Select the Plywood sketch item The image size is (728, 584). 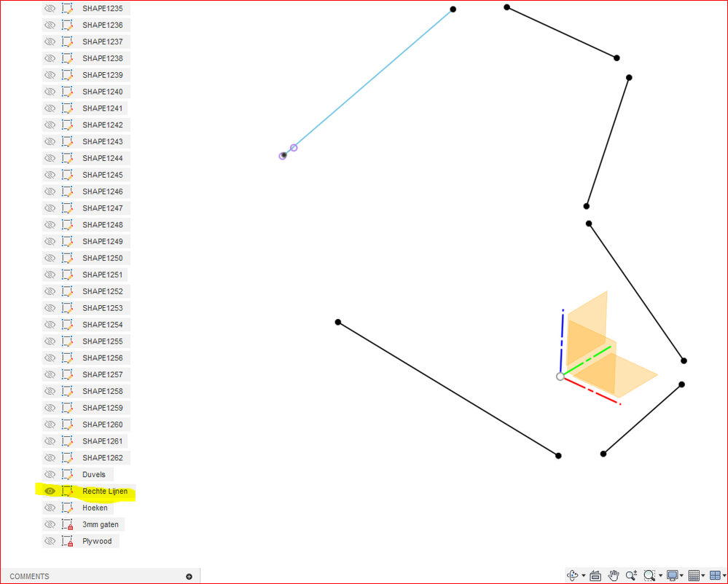click(x=97, y=541)
